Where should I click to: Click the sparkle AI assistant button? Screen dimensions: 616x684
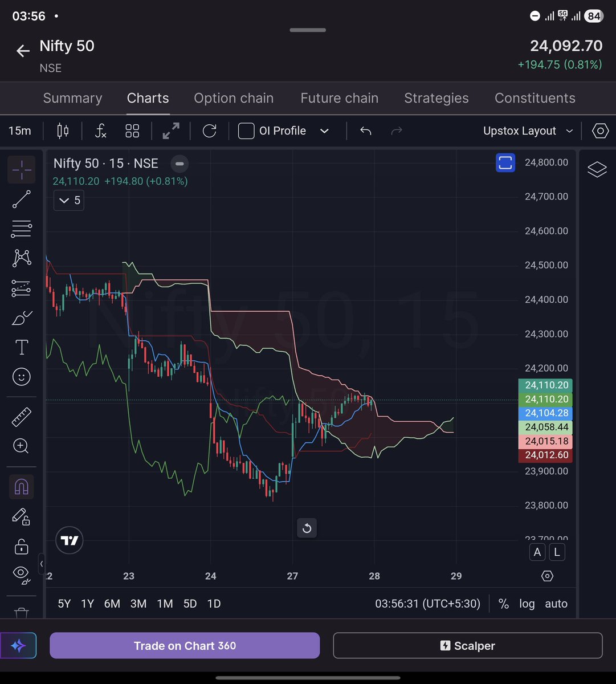(x=18, y=646)
